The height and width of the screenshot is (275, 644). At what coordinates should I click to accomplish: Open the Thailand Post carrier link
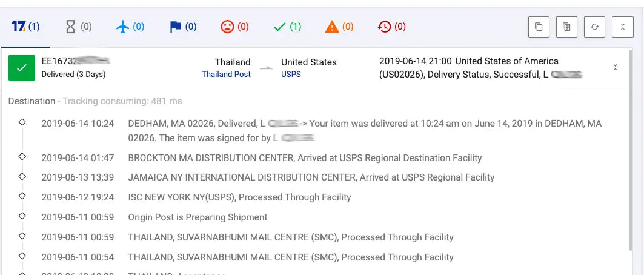point(226,75)
